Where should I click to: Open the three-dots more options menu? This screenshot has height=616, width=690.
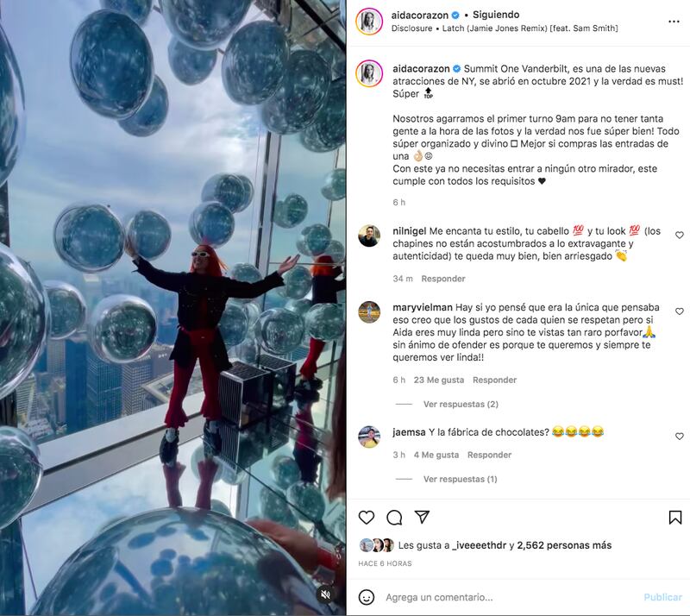674,22
